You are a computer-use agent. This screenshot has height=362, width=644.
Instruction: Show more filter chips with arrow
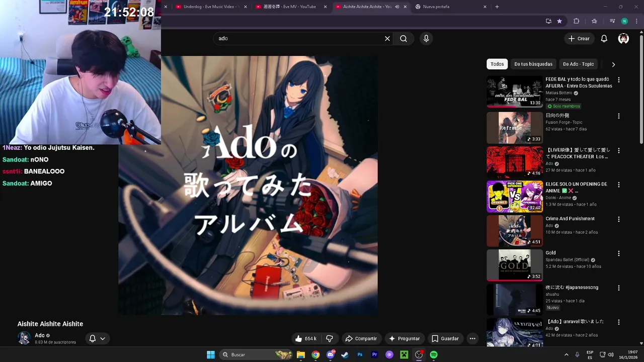coord(613,64)
